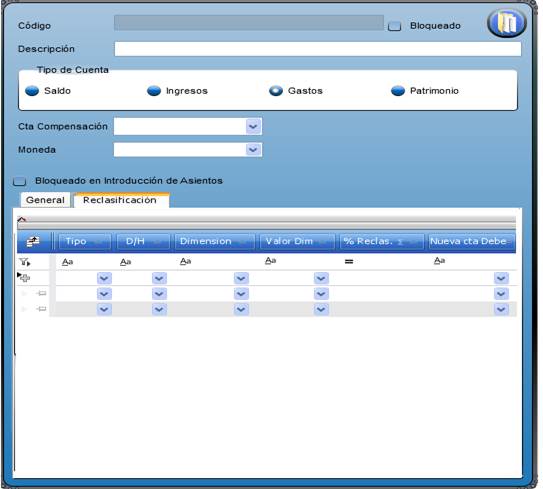Open the Cta Compensación dropdown
543x489 pixels.
(253, 126)
